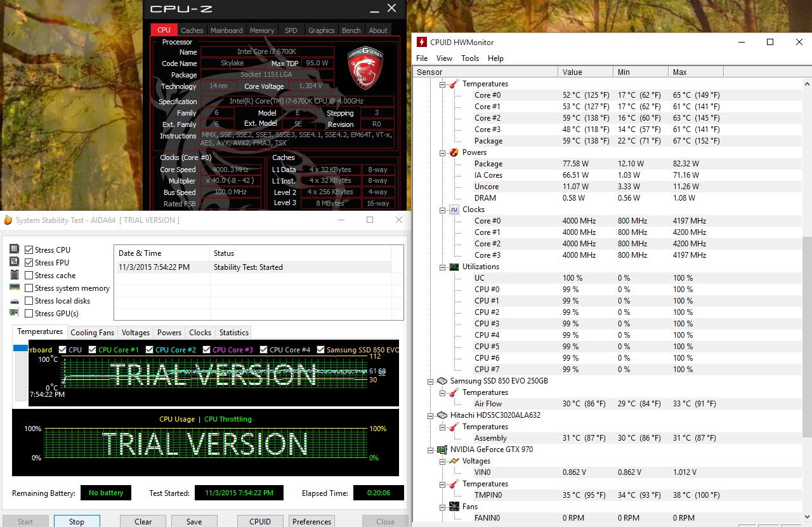812x527 pixels.
Task: Enable the Stress system memory checkbox
Action: [29, 288]
